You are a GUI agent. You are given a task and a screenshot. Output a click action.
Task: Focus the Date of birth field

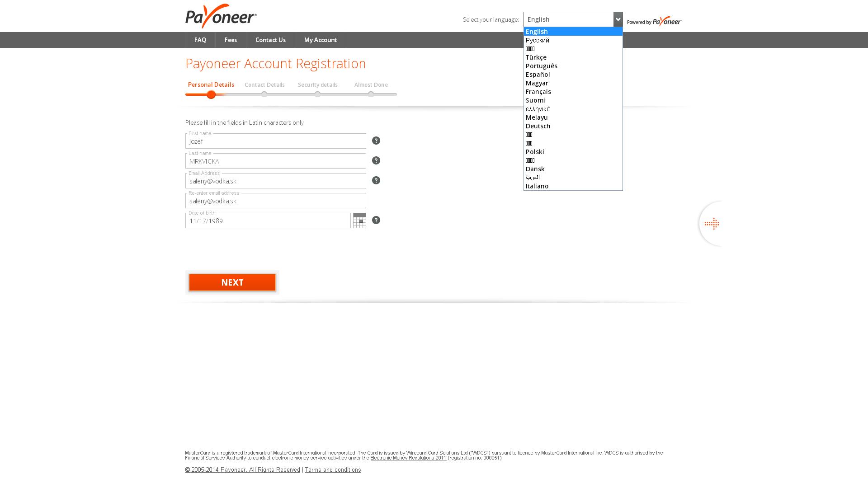tap(268, 221)
